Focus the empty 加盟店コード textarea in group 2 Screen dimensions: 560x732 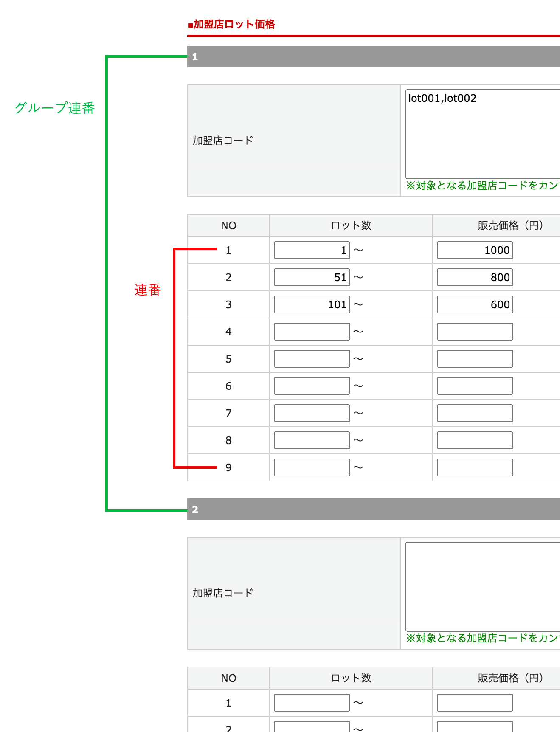[483, 587]
